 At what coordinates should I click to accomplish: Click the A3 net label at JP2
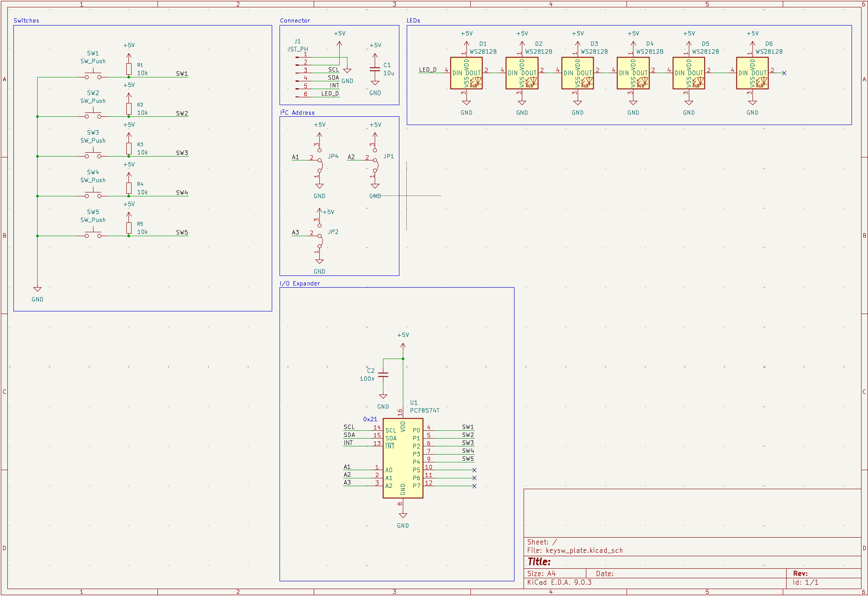click(x=296, y=232)
